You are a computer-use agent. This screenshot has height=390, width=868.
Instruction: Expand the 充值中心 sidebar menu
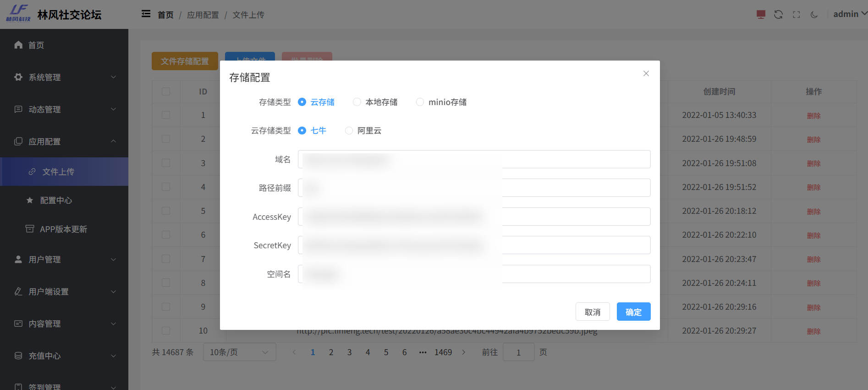pyautogui.click(x=64, y=356)
